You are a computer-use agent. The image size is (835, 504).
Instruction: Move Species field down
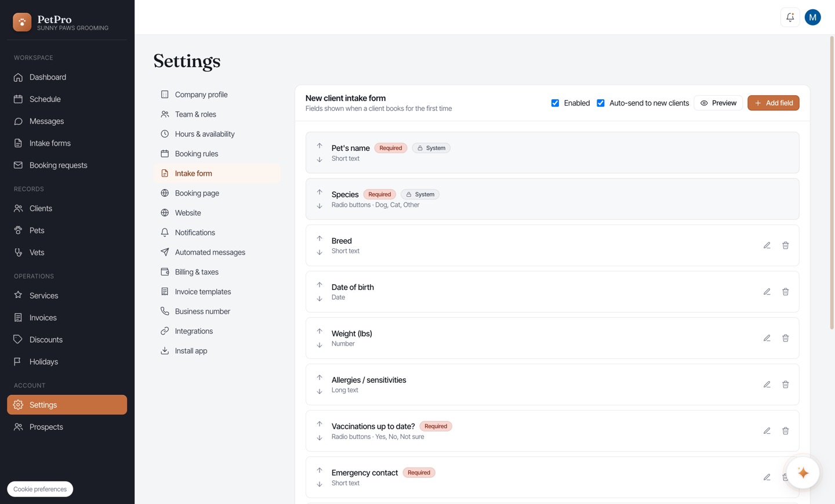click(x=320, y=206)
